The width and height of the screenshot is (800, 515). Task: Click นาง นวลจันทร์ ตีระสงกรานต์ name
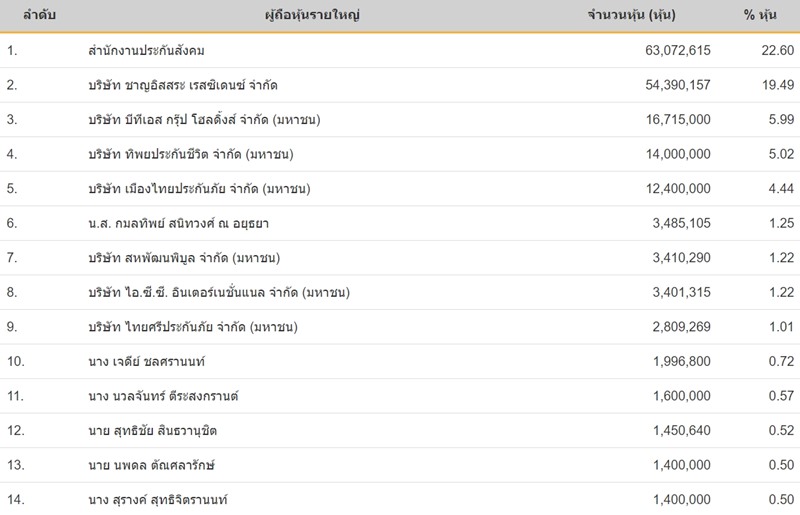pos(164,397)
